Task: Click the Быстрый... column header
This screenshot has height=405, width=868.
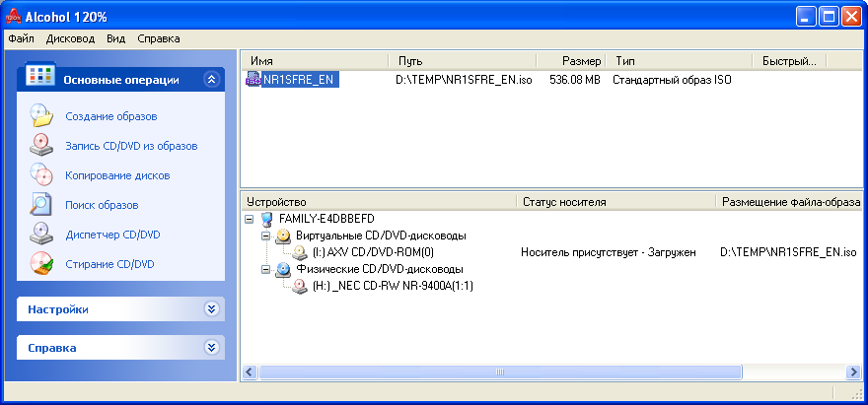Action: [789, 61]
